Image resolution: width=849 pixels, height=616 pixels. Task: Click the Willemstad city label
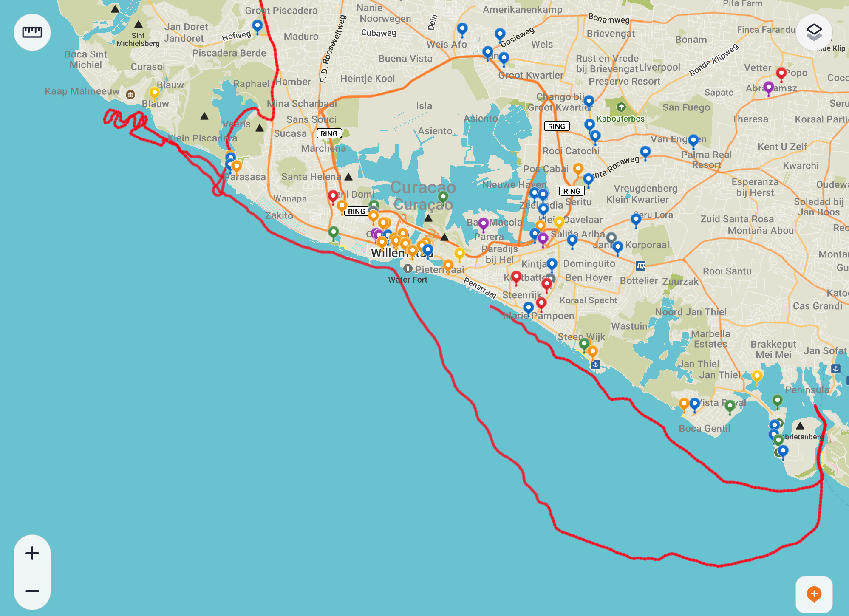coord(389,253)
